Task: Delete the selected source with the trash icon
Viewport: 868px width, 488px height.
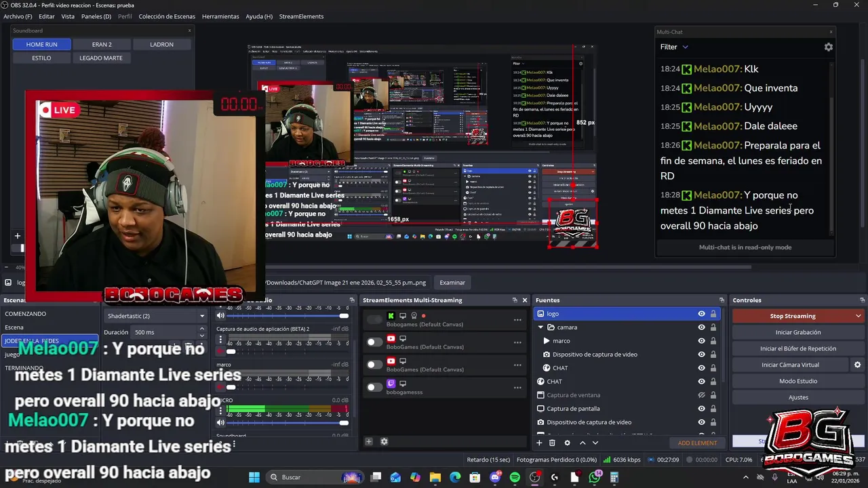Action: coord(552,443)
